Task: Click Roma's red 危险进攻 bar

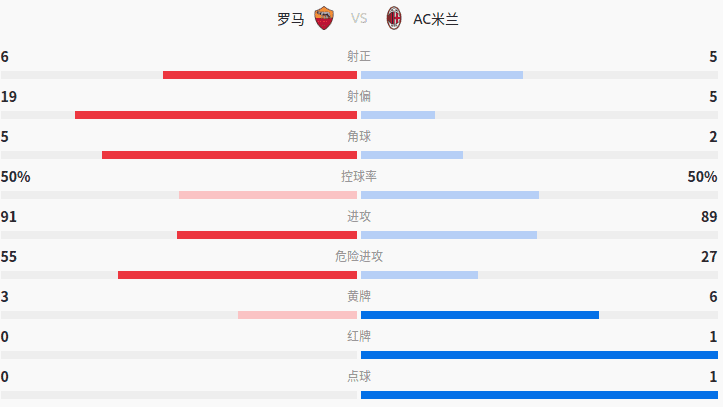Action: (237, 275)
